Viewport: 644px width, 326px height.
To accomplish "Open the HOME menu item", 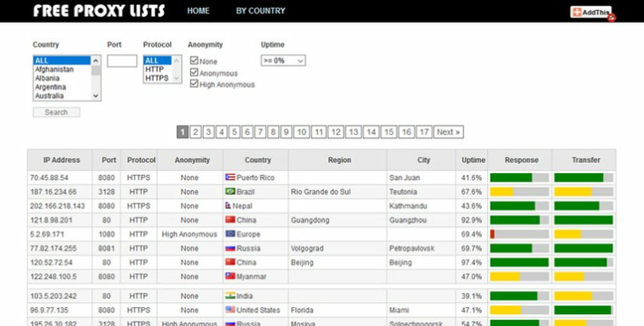I will click(199, 11).
